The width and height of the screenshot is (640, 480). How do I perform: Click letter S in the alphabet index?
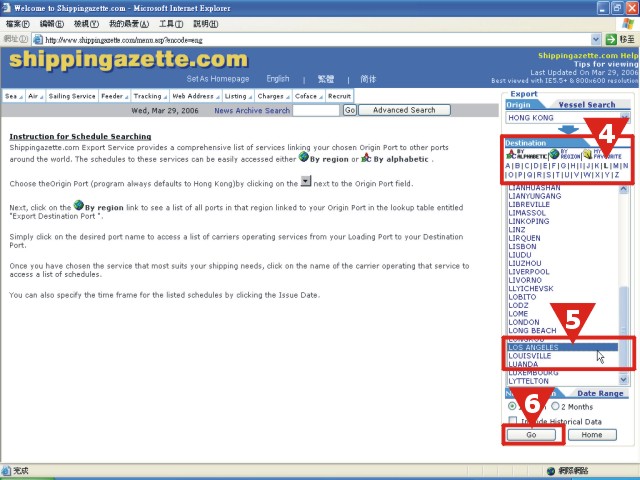pos(548,175)
